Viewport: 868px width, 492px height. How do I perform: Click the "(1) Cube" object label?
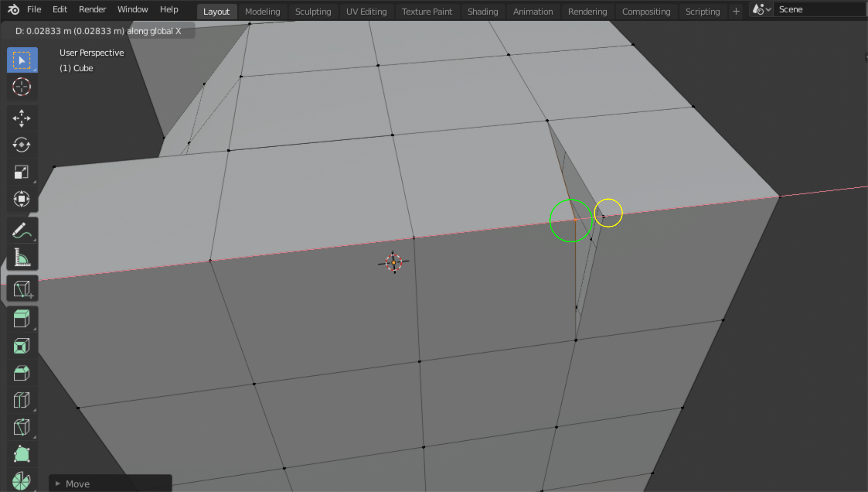pyautogui.click(x=76, y=68)
